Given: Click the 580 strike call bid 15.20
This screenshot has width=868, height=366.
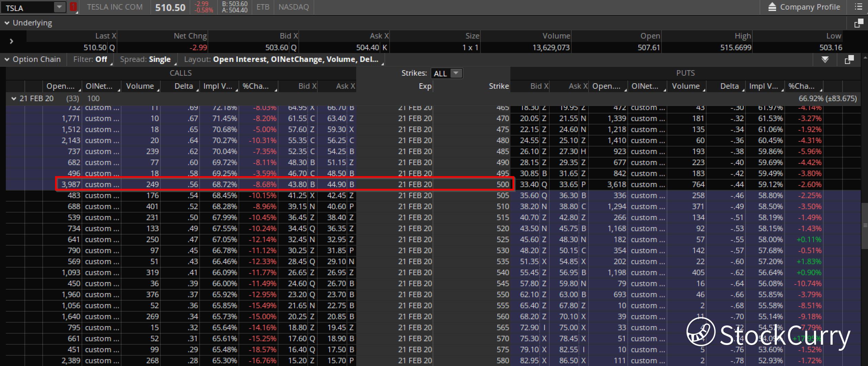Looking at the screenshot, I should point(298,360).
